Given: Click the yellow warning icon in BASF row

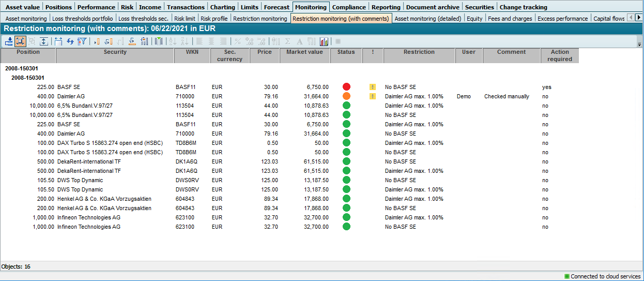Looking at the screenshot, I should 372,87.
